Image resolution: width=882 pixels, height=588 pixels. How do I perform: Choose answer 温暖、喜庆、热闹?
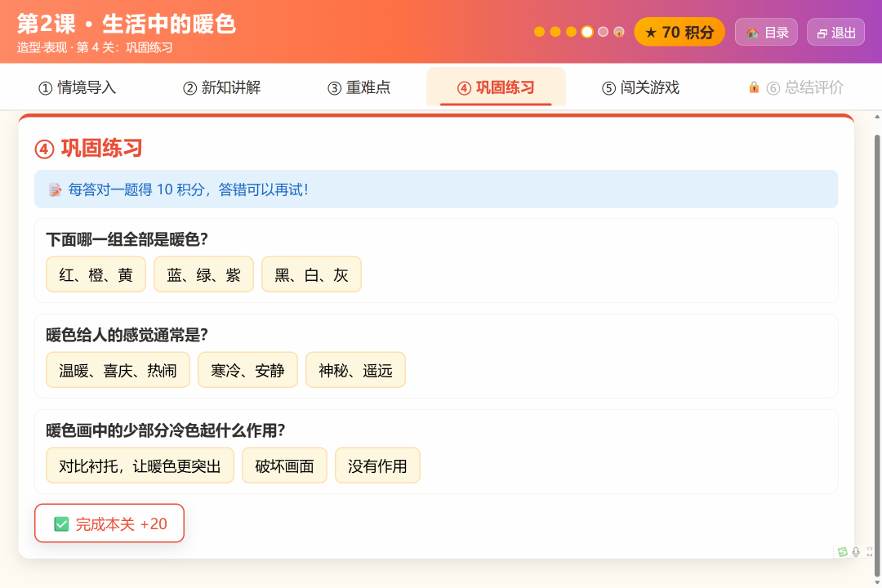click(118, 370)
